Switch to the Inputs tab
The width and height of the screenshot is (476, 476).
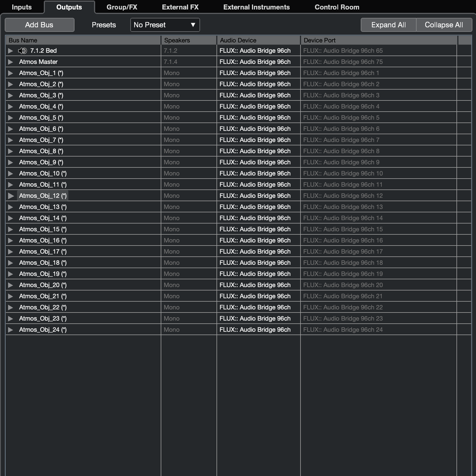point(22,7)
